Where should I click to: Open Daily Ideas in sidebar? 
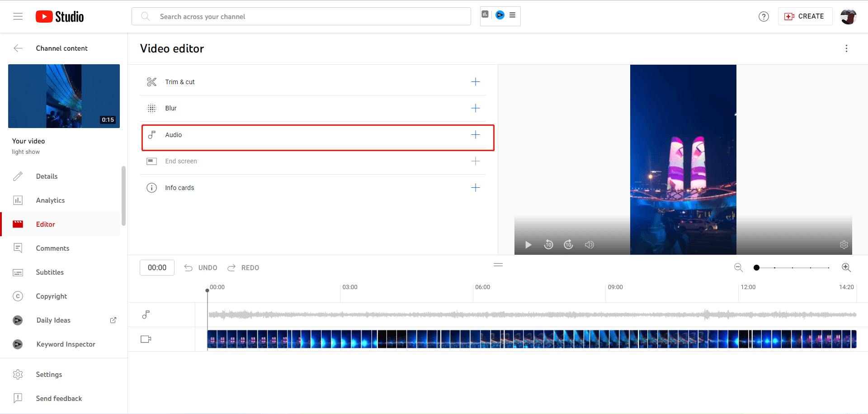tap(53, 320)
